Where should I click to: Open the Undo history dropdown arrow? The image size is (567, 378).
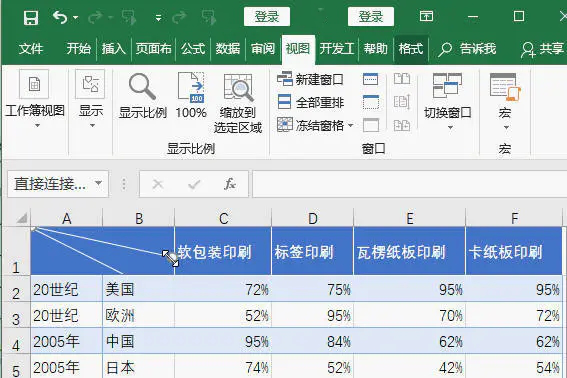[x=76, y=17]
